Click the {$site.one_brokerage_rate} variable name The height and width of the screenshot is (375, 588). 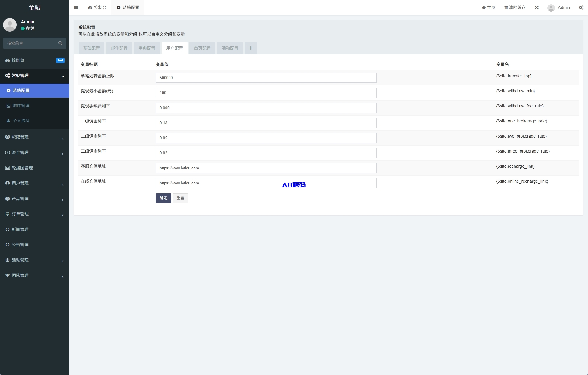(521, 121)
